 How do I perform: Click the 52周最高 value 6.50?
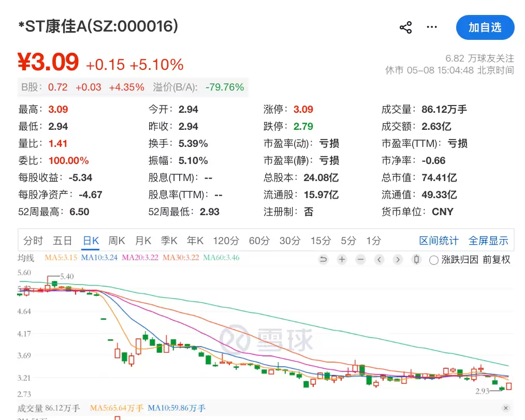pos(79,212)
